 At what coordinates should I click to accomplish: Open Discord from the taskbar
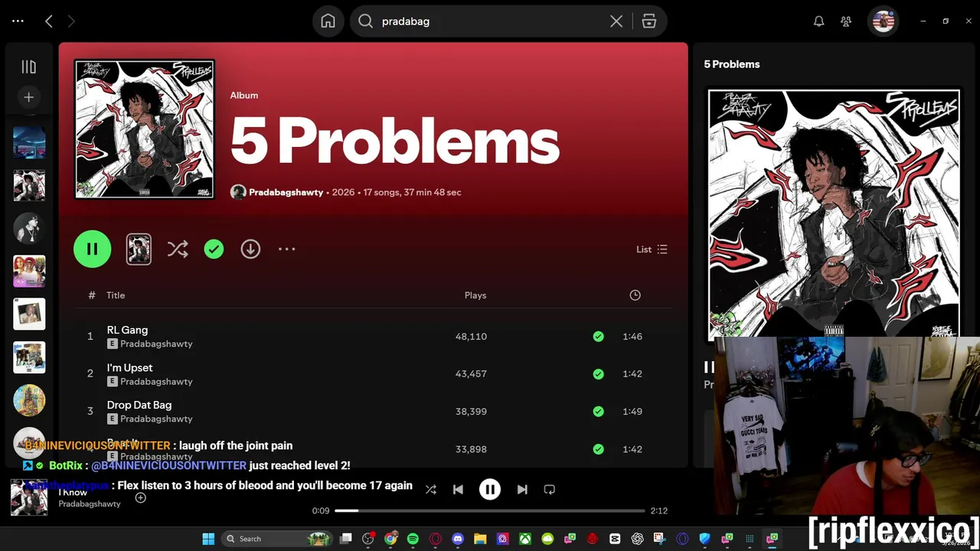pos(458,539)
